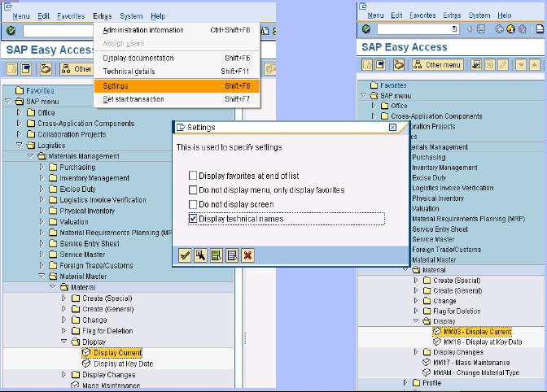Click green Enter checkmark in right window
The width and height of the screenshot is (547, 392).
tap(366, 29)
